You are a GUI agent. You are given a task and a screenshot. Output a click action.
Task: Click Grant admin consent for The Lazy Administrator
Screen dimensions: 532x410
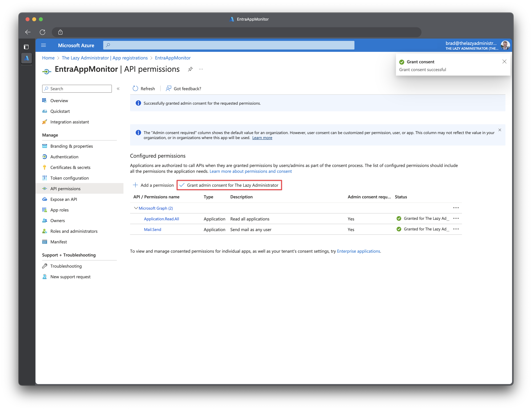[229, 185]
